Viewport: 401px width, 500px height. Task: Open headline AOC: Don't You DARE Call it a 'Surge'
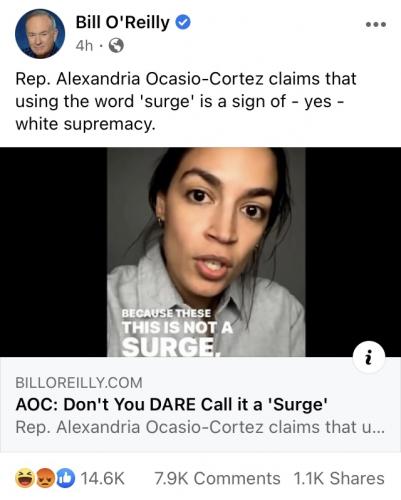click(171, 405)
